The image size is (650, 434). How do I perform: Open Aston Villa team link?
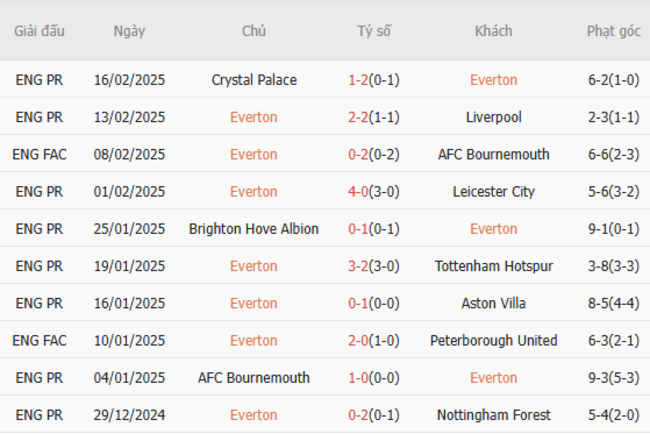[x=493, y=303]
